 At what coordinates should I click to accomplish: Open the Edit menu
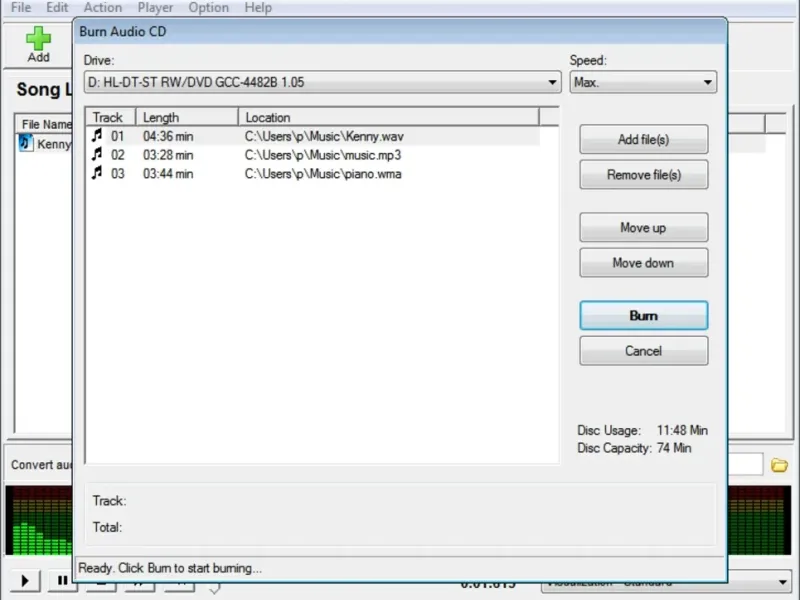[x=57, y=8]
